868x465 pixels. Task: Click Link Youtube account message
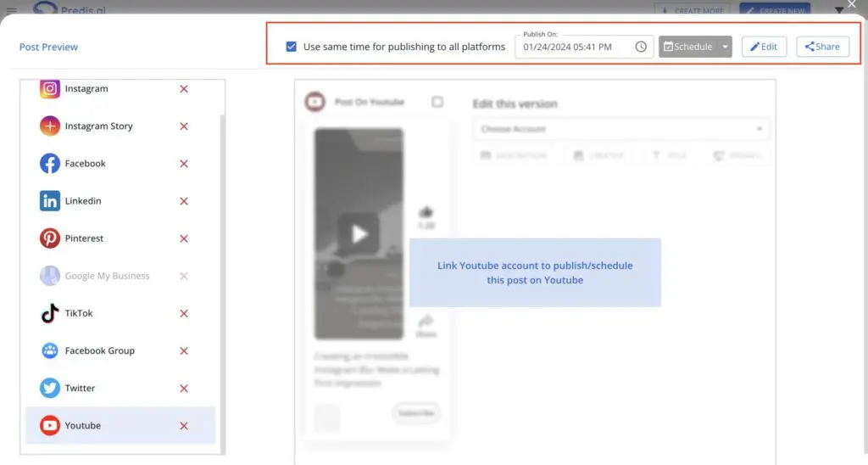535,272
